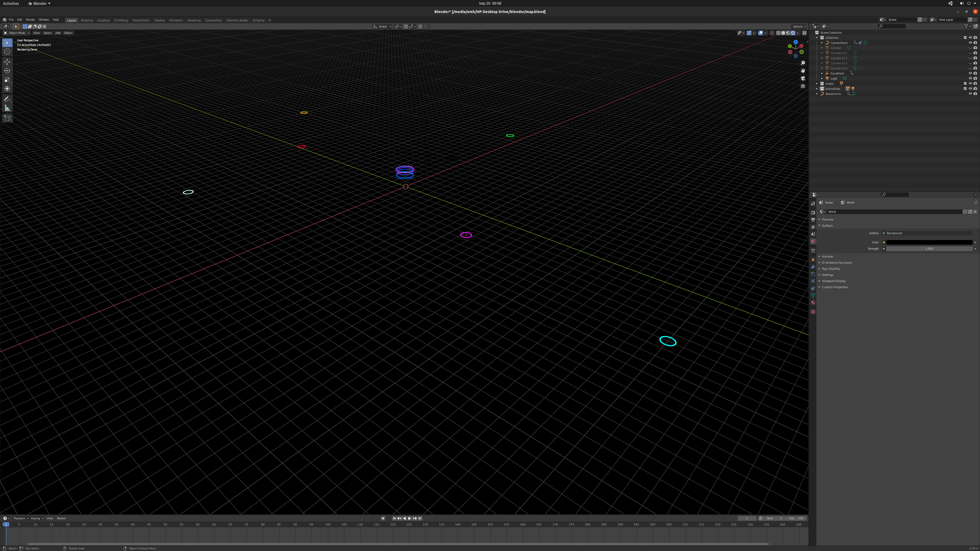Click the Z axis on navigation gizmo
Screen dimensions: 980x551
[795, 42]
